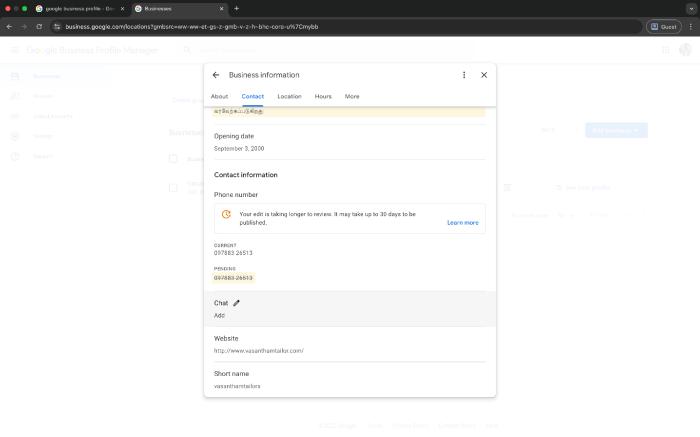Expand the tab search dropdown arrow
Image resolution: width=700 pixels, height=437 pixels.
point(690,8)
